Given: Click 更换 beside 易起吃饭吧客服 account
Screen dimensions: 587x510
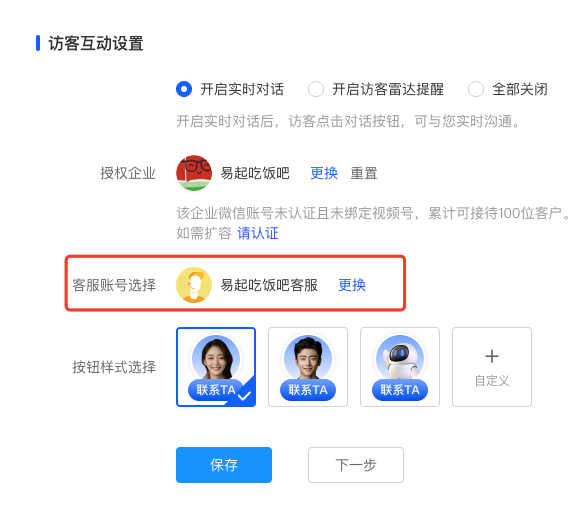Looking at the screenshot, I should [x=352, y=285].
